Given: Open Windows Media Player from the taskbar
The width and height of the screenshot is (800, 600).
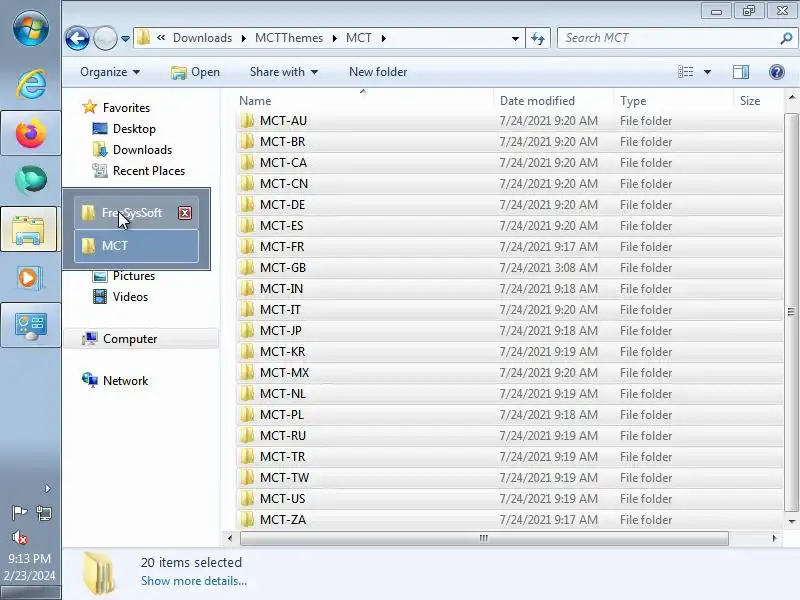Looking at the screenshot, I should pos(29,278).
